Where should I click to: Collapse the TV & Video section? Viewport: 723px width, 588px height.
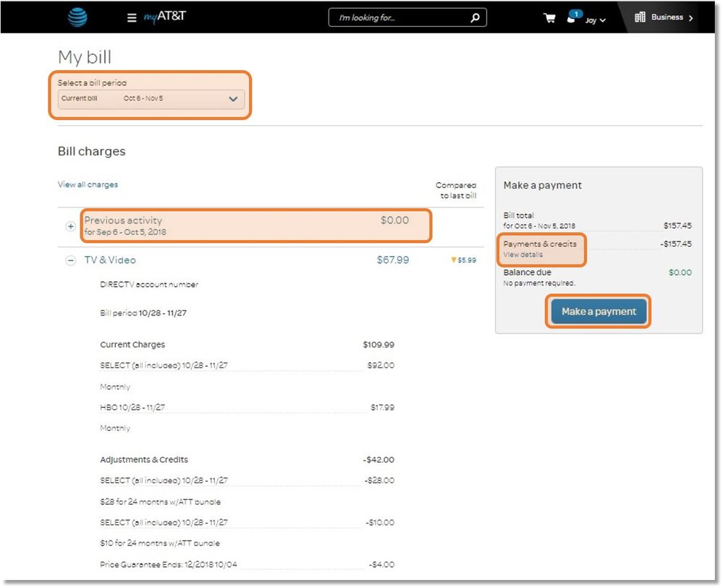(x=70, y=260)
